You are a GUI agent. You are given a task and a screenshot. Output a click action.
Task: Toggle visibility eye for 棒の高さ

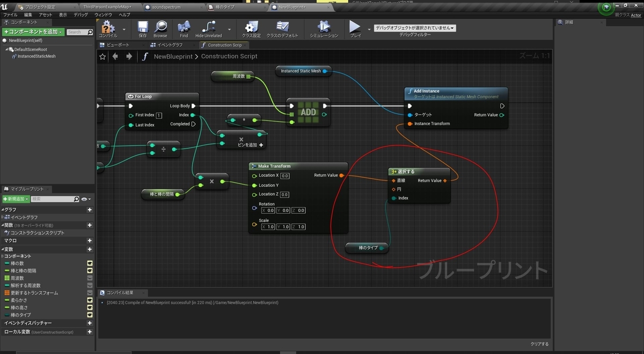tap(90, 307)
